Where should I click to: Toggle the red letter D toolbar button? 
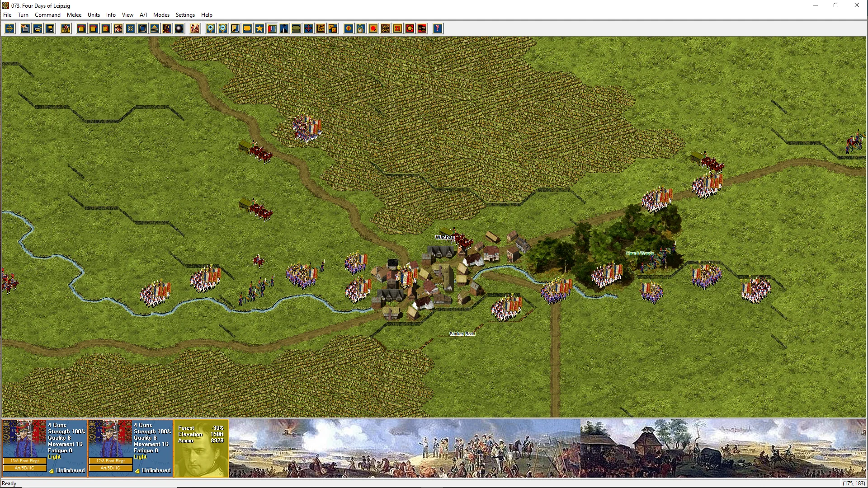click(x=397, y=28)
